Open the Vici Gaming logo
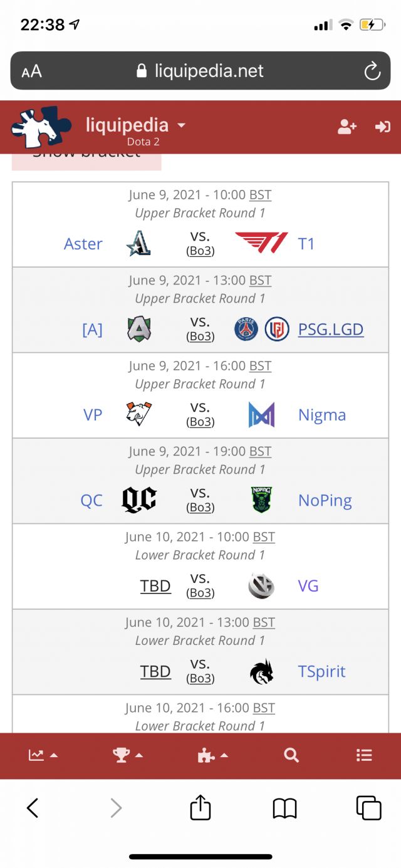This screenshot has height=868, width=401. click(x=261, y=586)
